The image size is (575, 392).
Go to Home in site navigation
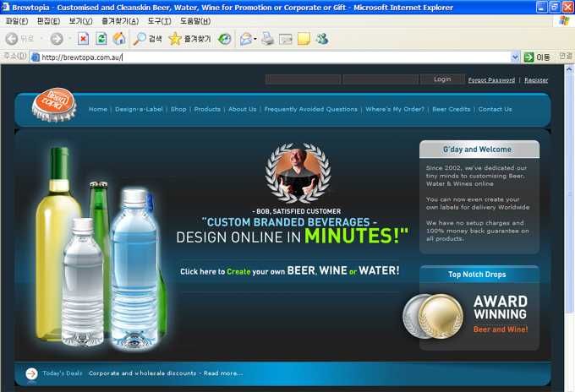click(98, 109)
